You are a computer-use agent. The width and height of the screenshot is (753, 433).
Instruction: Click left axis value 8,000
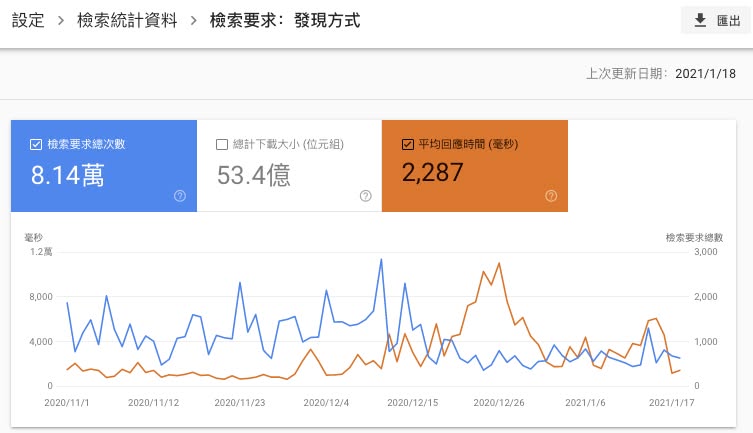41,297
